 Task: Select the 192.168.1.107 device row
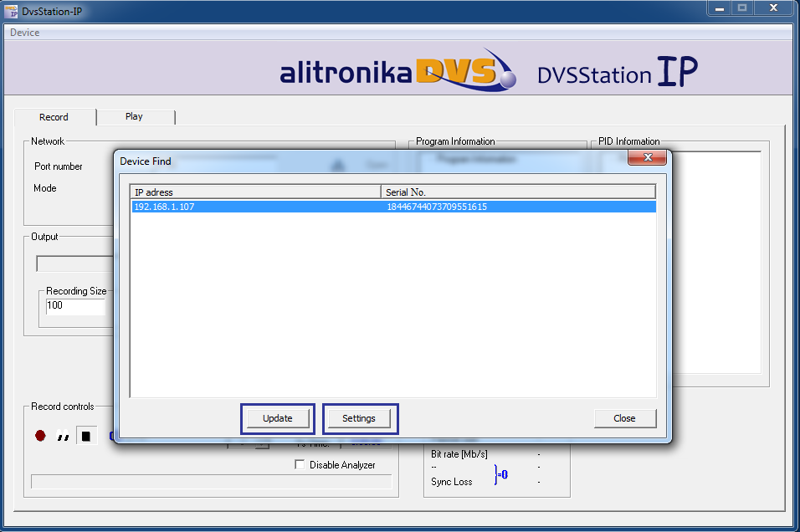(x=251, y=207)
